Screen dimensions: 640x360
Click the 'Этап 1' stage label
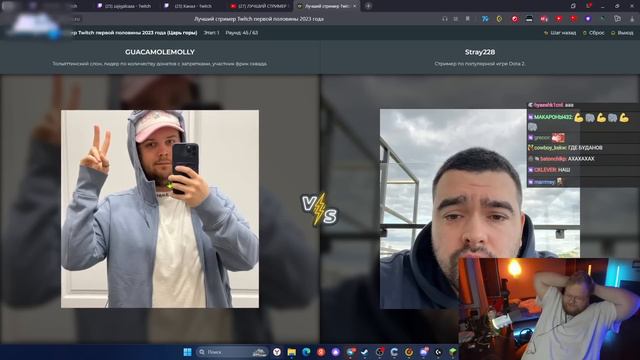coord(211,33)
